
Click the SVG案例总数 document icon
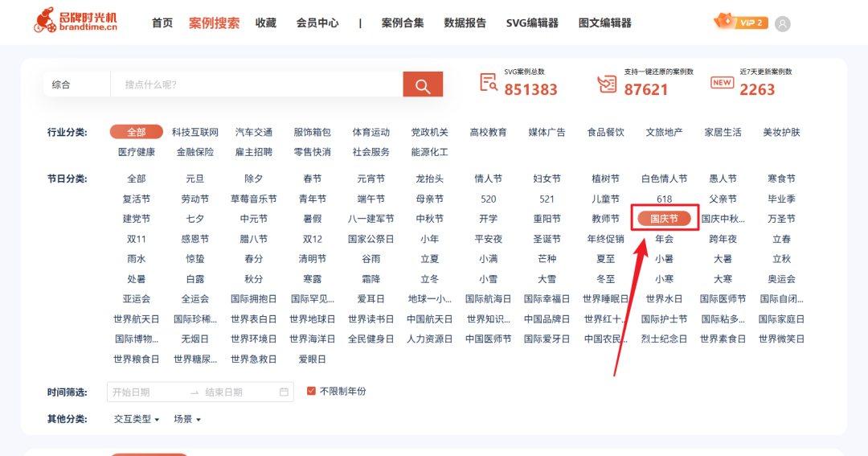[489, 83]
